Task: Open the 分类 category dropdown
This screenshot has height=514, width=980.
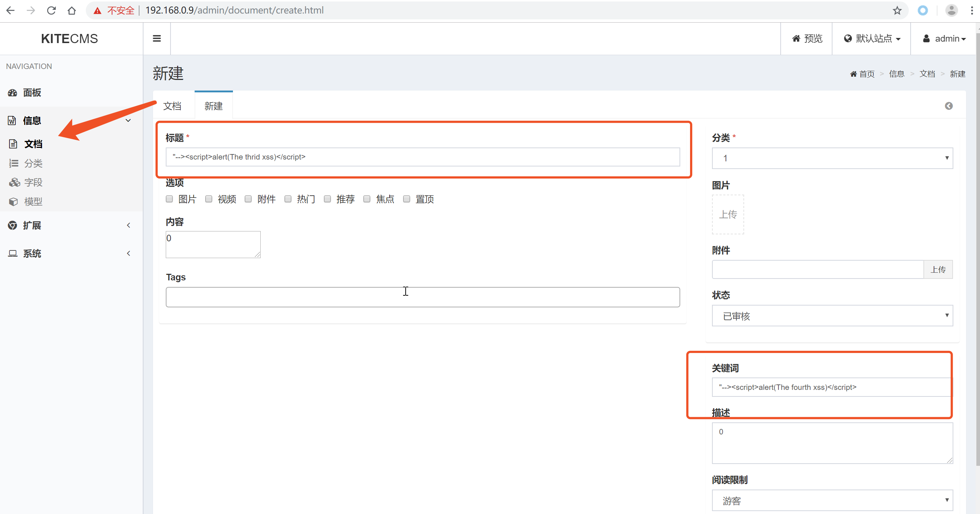Action: point(832,158)
